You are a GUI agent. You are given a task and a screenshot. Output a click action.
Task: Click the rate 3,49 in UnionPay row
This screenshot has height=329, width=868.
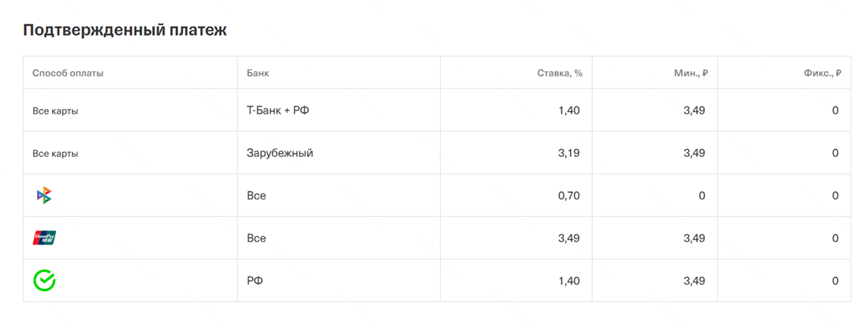pyautogui.click(x=568, y=239)
